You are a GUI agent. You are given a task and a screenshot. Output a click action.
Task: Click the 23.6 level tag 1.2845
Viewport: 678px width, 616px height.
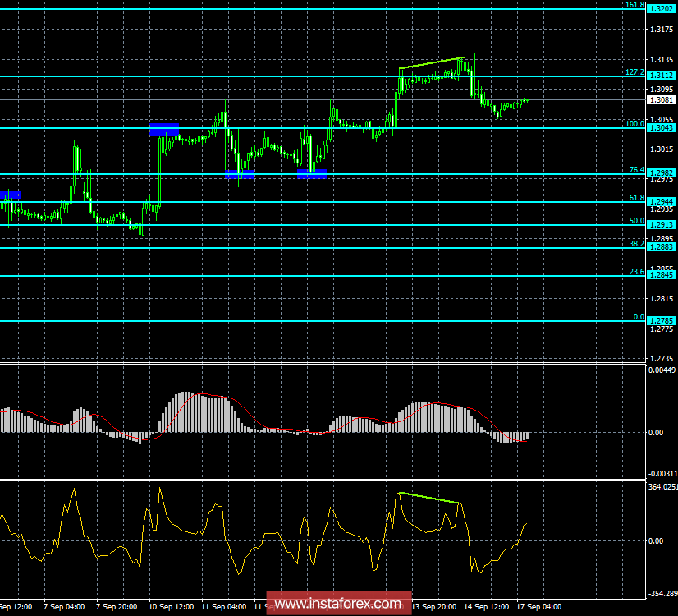point(662,275)
